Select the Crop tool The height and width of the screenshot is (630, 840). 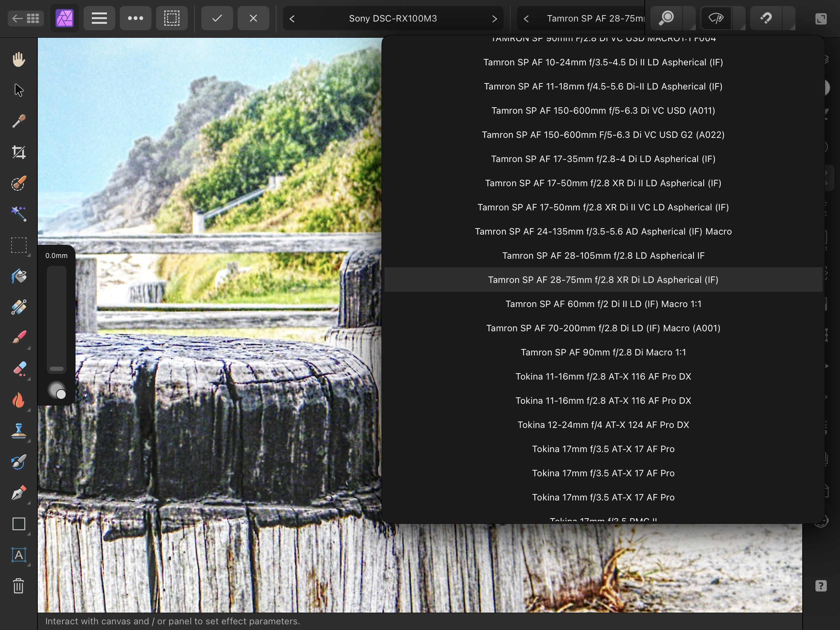[x=19, y=152]
